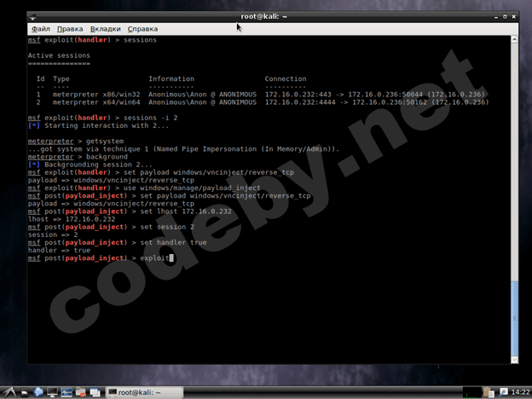Click the CPU usage monitor in tray
532x399 pixels.
click(x=472, y=392)
